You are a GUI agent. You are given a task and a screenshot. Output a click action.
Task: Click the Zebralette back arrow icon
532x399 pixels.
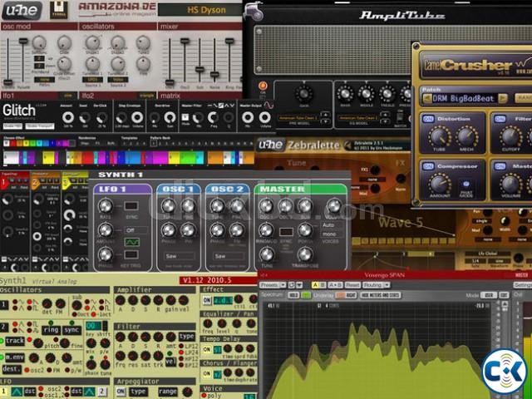(x=347, y=145)
